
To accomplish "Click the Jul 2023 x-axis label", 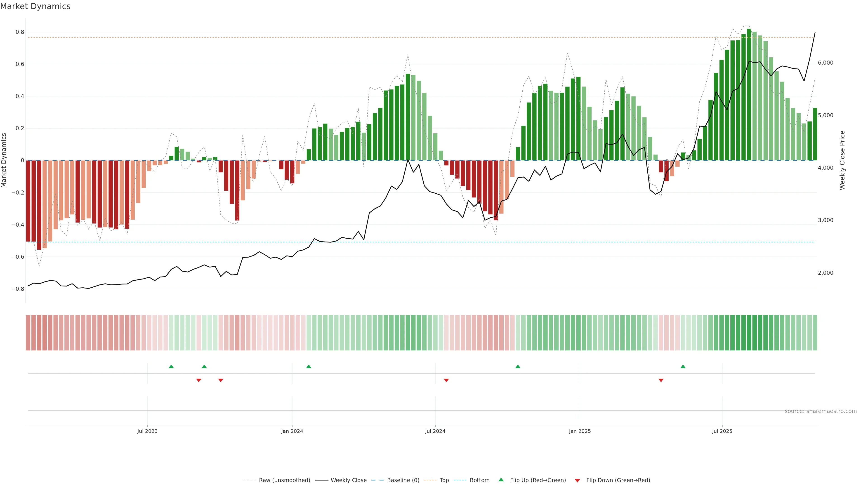I will (147, 431).
